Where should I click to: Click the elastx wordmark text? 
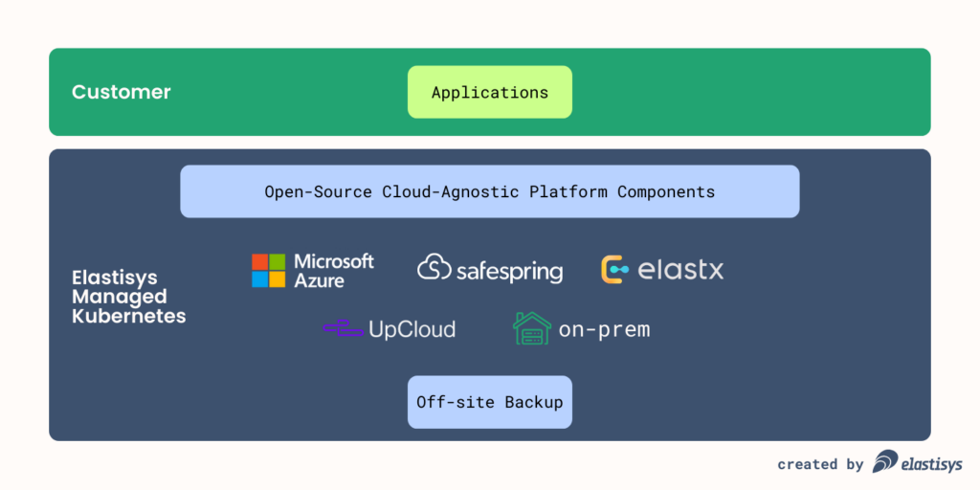(680, 271)
